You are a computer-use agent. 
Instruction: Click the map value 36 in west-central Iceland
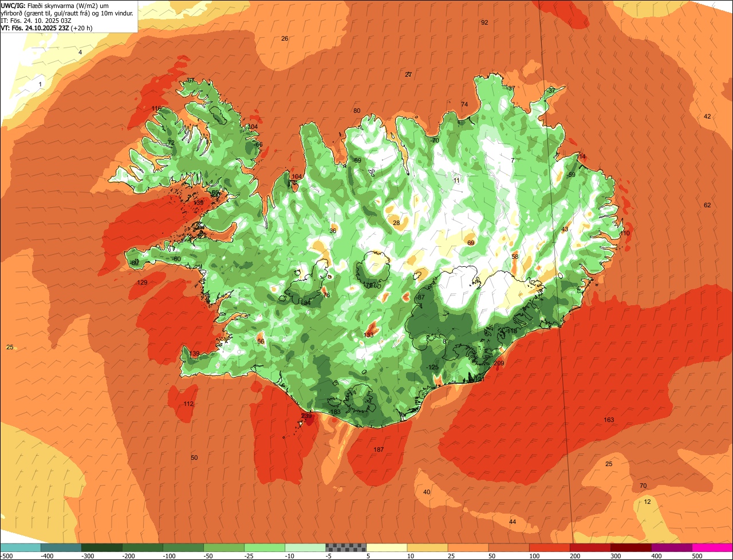pyautogui.click(x=333, y=231)
